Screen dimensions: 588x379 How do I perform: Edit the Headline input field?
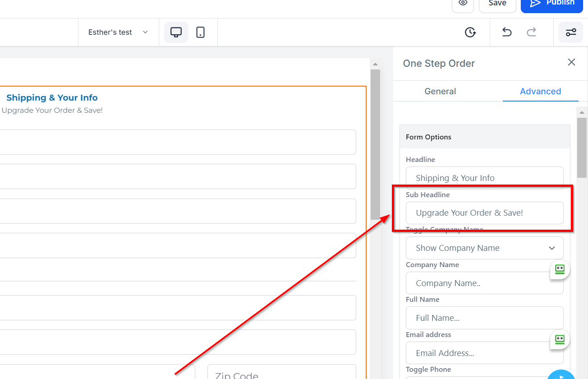coord(485,178)
